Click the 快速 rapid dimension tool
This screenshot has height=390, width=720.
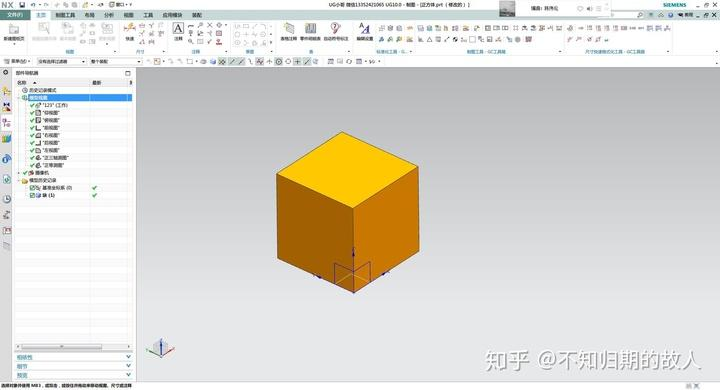(x=130, y=32)
